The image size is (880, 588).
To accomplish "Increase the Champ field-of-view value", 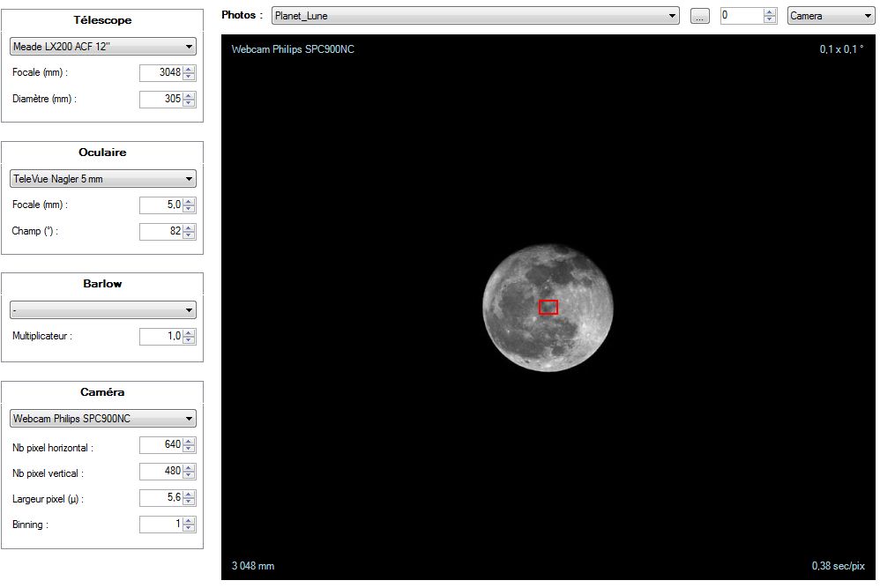I will click(189, 227).
